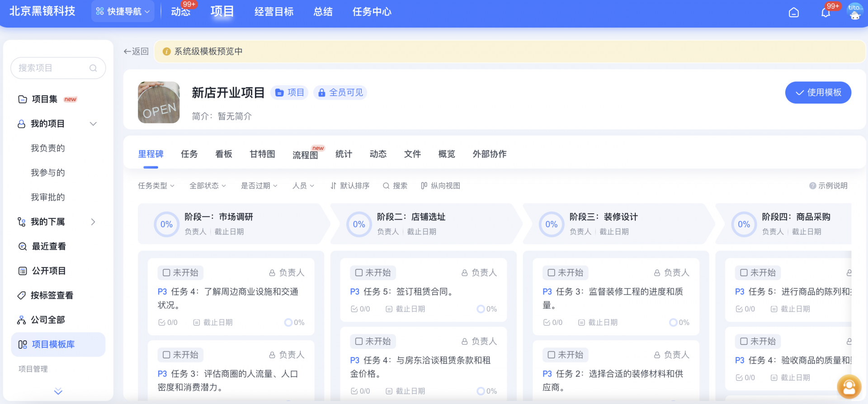This screenshot has height=404, width=868.
Task: Expand the 快捷导航 dropdown
Action: click(x=123, y=11)
